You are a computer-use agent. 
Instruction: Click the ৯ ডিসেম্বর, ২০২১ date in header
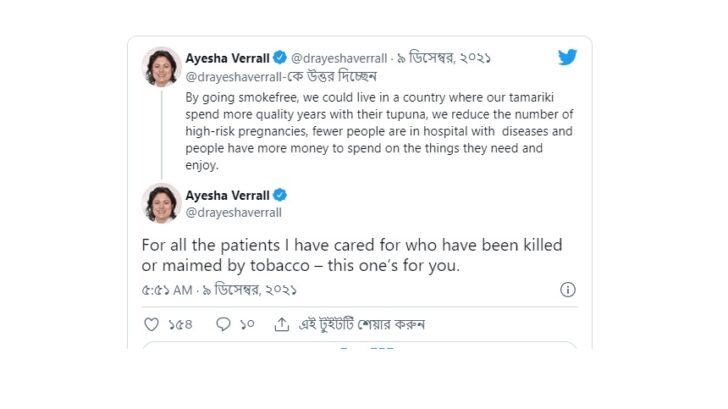coord(444,58)
